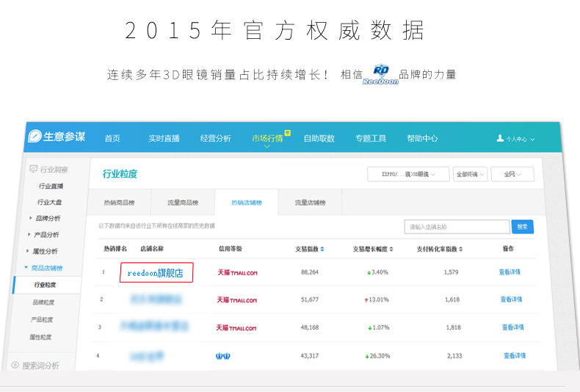
Task: Open the reedoon旗舰店 shop name
Action: [156, 273]
